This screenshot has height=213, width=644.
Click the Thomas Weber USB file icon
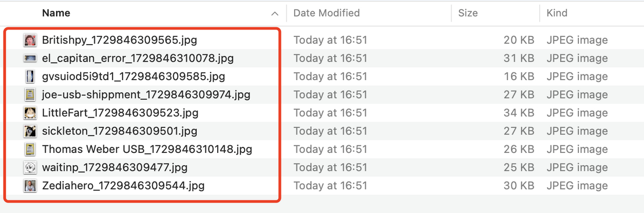coord(30,149)
